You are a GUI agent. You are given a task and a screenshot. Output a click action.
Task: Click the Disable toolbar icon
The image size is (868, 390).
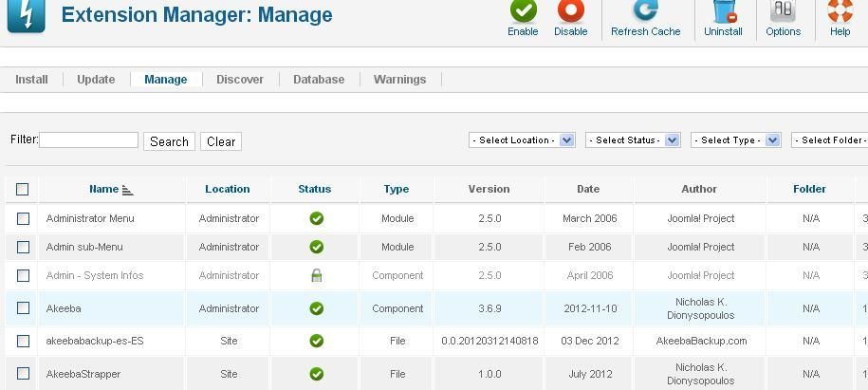(x=571, y=10)
